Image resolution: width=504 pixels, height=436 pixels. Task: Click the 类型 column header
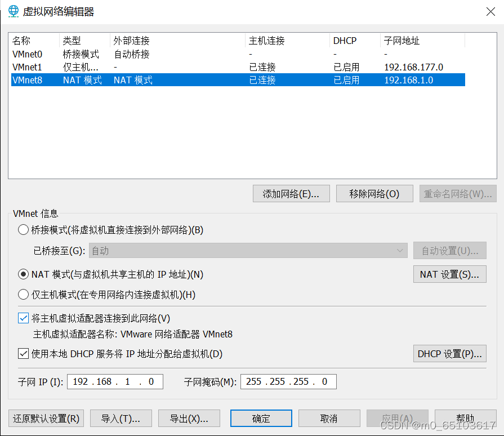coord(84,41)
